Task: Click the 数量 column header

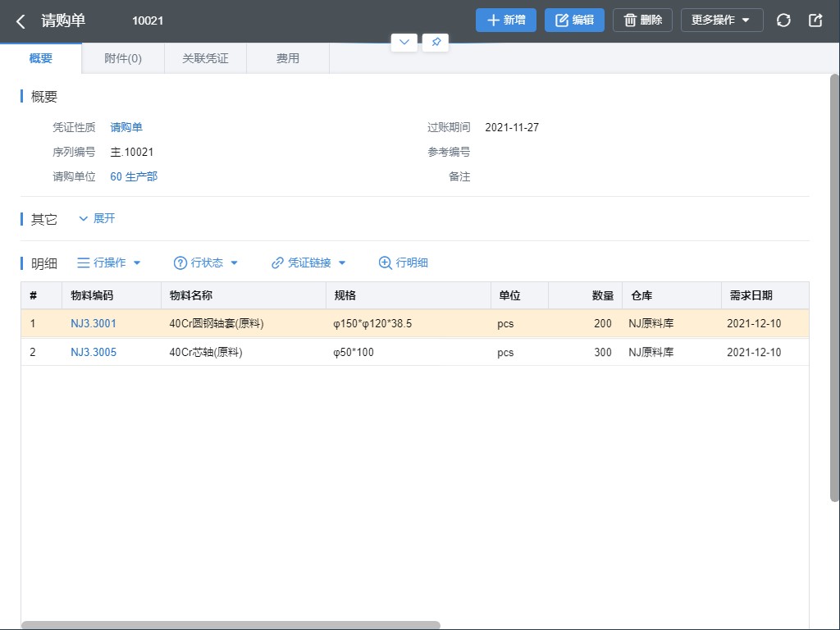Action: click(x=585, y=295)
